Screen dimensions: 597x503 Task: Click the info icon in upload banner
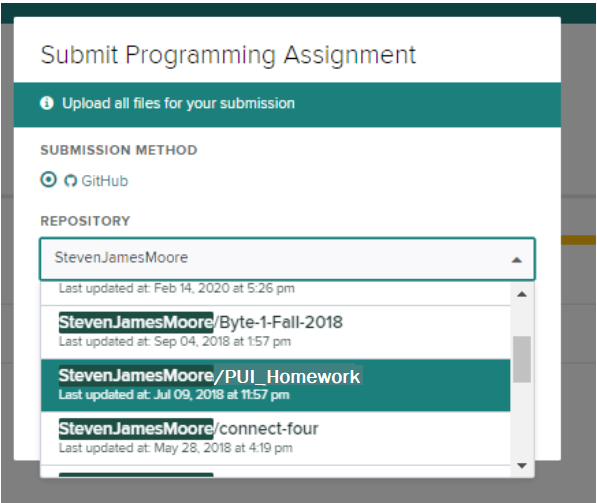click(x=47, y=103)
